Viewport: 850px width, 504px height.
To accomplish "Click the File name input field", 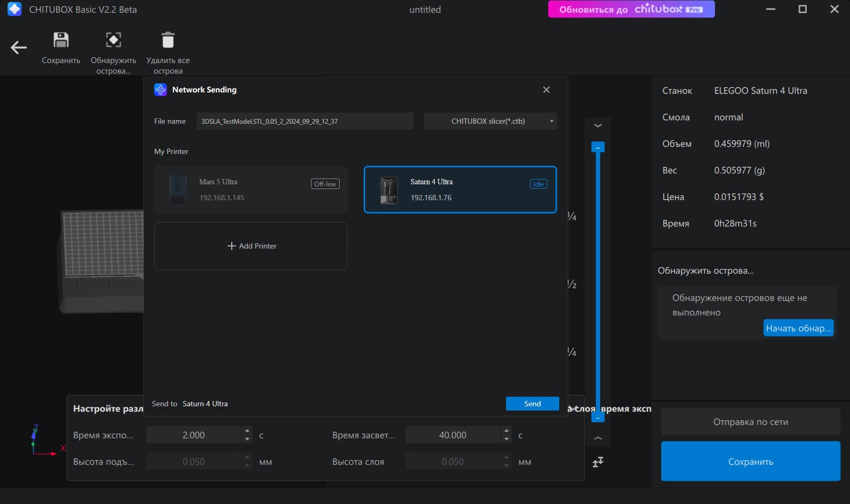I will (305, 121).
